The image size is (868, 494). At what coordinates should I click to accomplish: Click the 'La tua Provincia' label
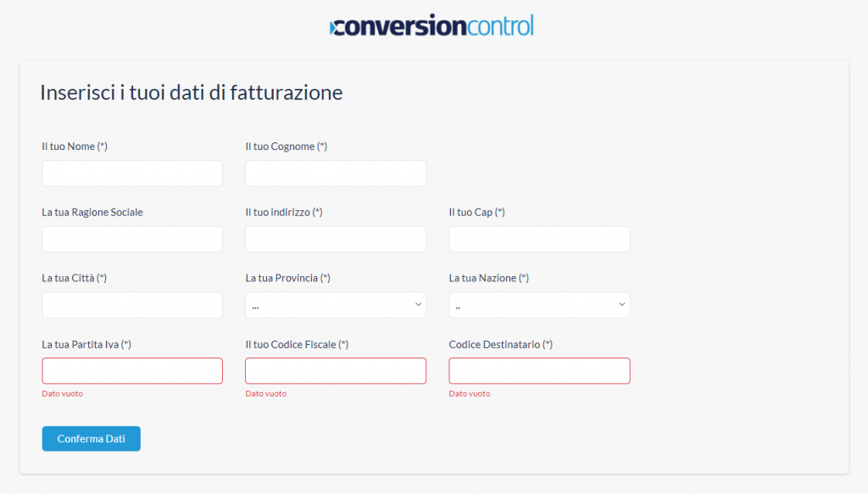coord(287,278)
